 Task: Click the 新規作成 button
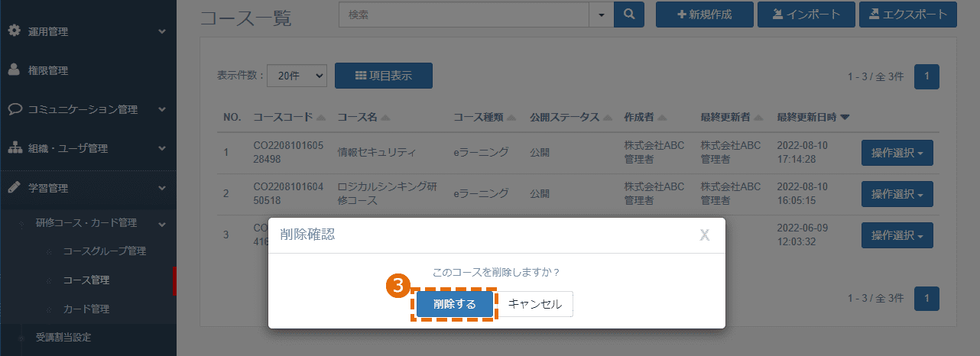[x=705, y=15]
